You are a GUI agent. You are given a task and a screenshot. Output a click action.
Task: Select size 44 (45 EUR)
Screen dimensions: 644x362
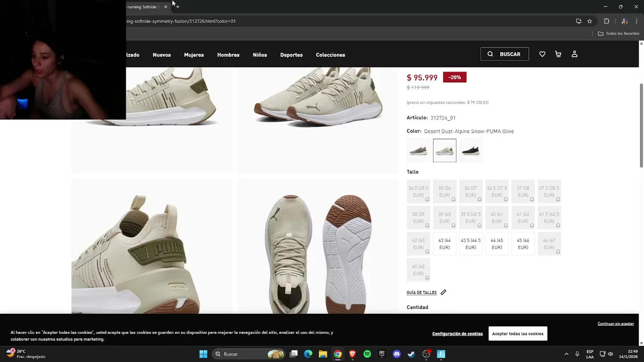[497, 244]
